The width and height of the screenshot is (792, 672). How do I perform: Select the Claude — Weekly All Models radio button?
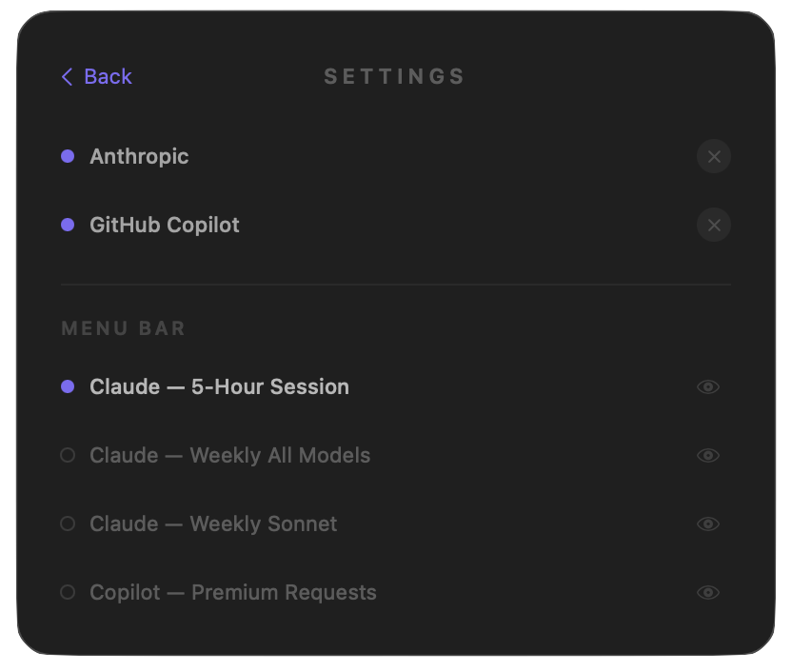click(x=67, y=455)
